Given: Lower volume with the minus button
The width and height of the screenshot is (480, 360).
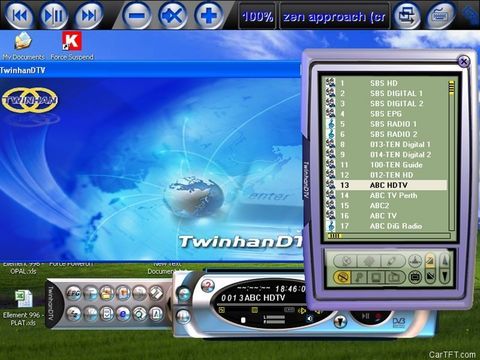Looking at the screenshot, I should (x=136, y=15).
